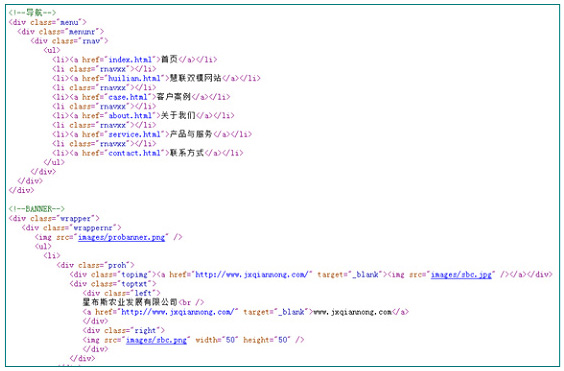
Task: Click the div class="menu" line
Action: pyautogui.click(x=47, y=22)
